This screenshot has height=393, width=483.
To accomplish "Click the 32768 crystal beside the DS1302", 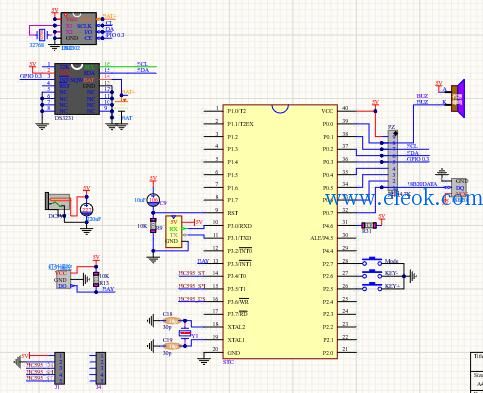I will pos(42,34).
